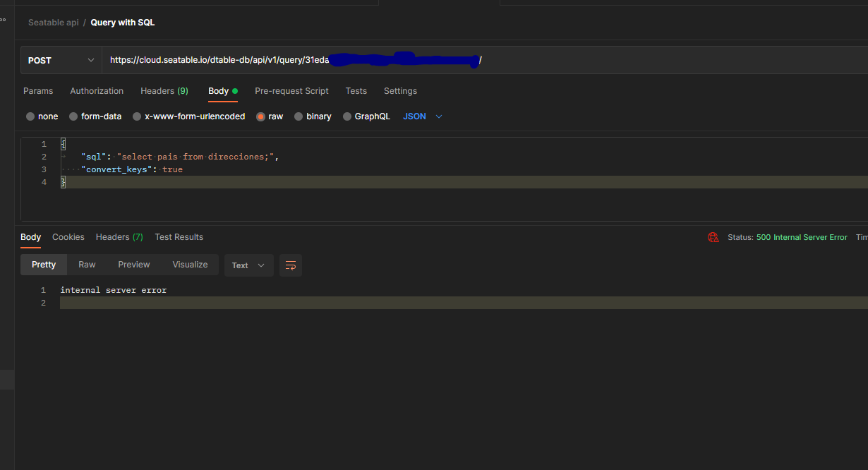The height and width of the screenshot is (470, 868).
Task: Open request Headers (9) tab
Action: pos(164,91)
